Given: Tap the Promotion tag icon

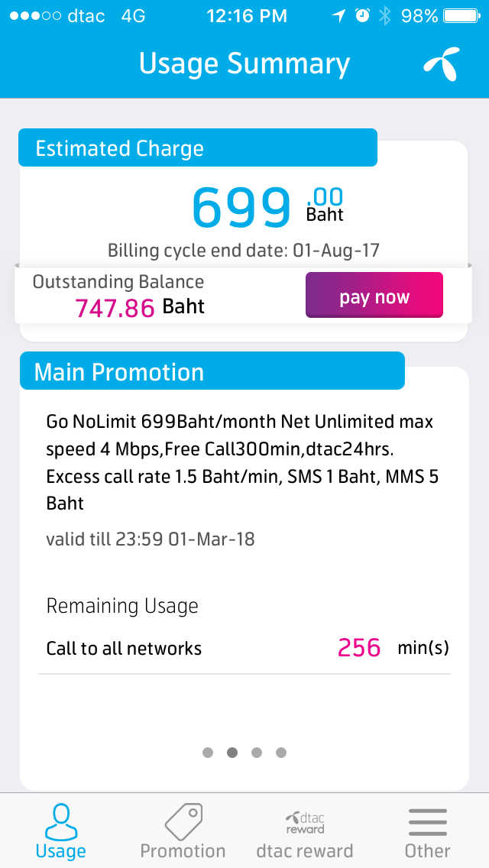Looking at the screenshot, I should point(183,822).
